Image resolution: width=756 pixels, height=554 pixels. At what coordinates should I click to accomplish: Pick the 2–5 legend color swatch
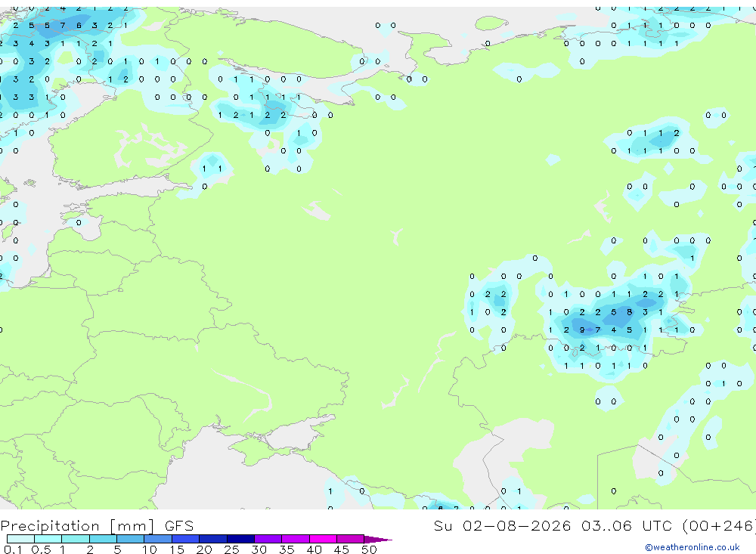tap(103, 539)
